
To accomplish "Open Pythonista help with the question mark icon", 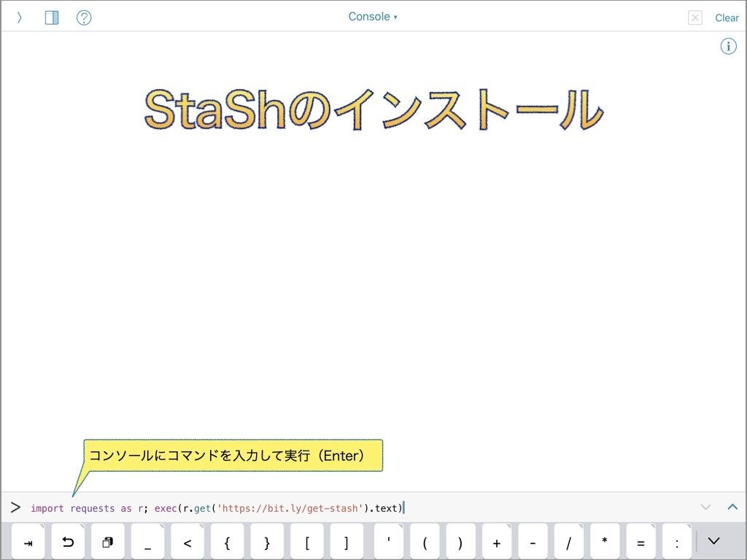I will click(84, 17).
